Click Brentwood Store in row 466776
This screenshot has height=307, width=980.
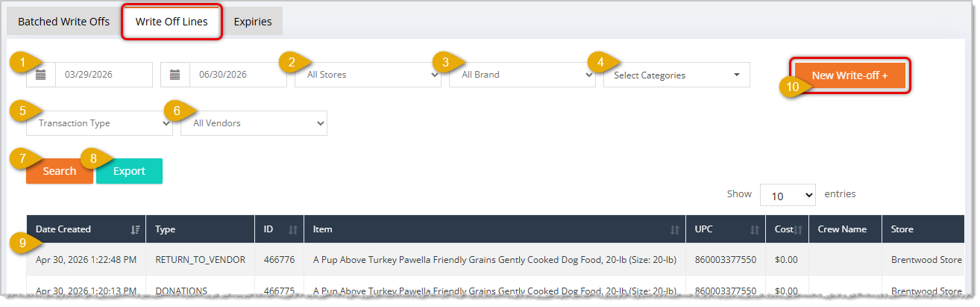click(x=926, y=259)
